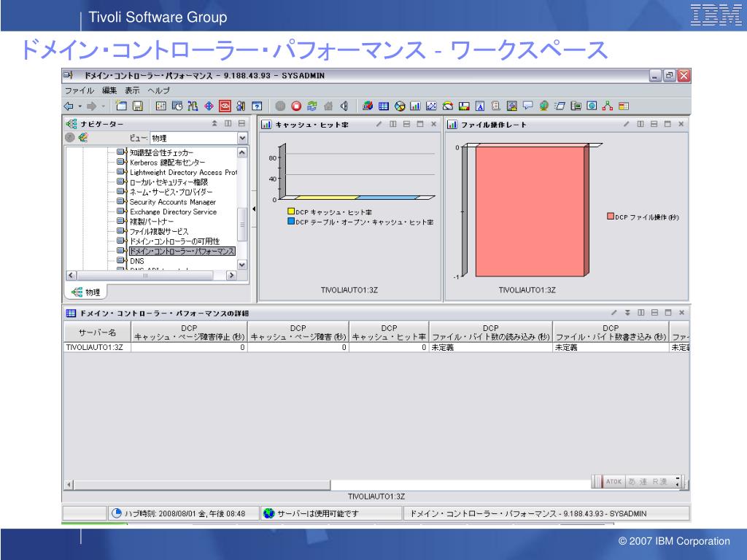The width and height of the screenshot is (747, 560).
Task: Open the Administer Users toolbar icon
Action: [x=241, y=106]
